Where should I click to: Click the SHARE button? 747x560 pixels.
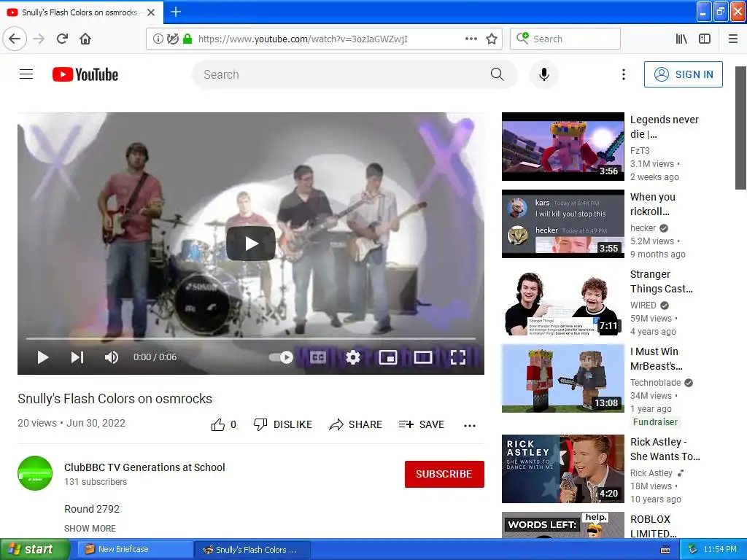356,424
